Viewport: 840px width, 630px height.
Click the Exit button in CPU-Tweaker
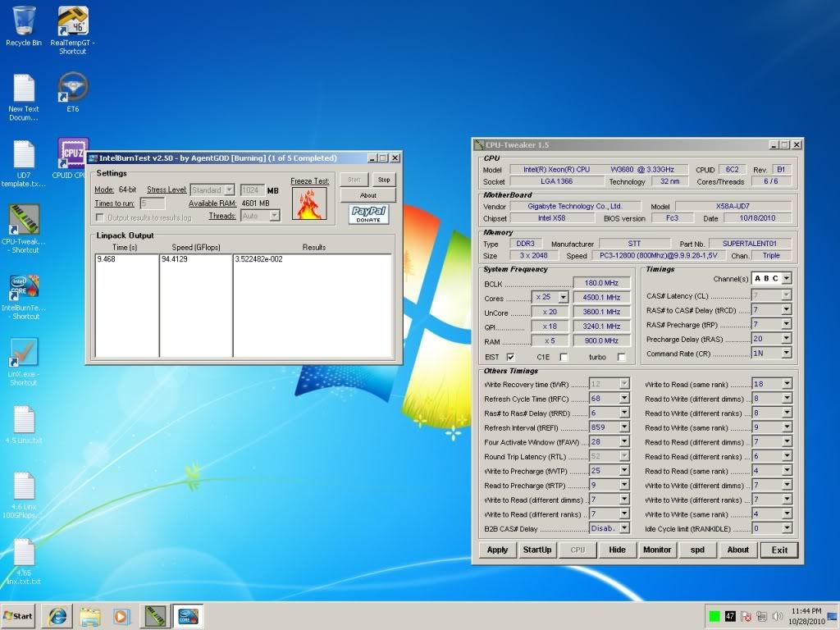[x=779, y=550]
